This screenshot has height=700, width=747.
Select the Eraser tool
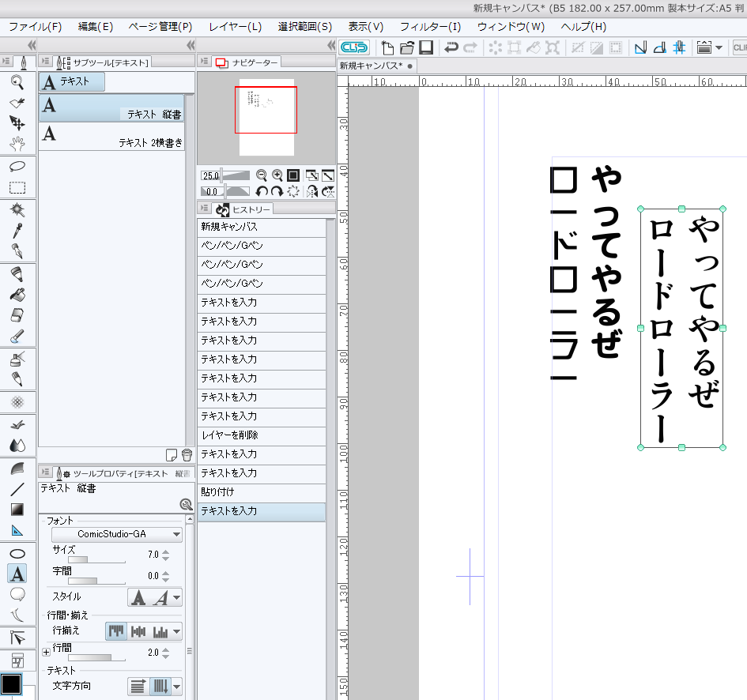pyautogui.click(x=17, y=315)
